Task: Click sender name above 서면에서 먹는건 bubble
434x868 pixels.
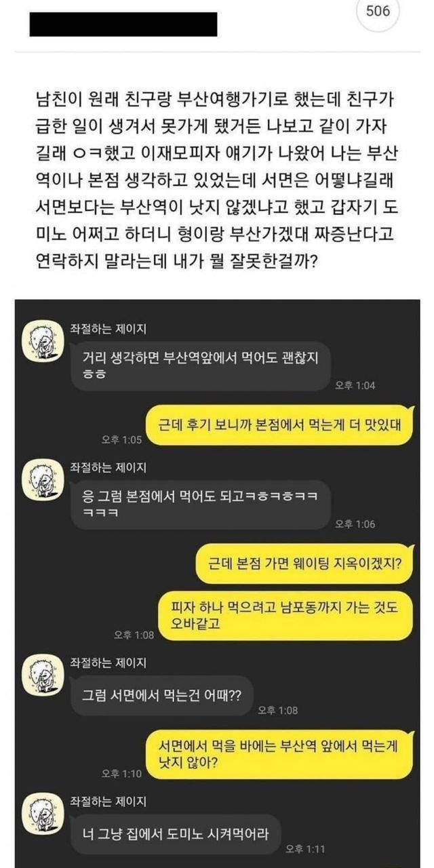Action: [x=108, y=663]
